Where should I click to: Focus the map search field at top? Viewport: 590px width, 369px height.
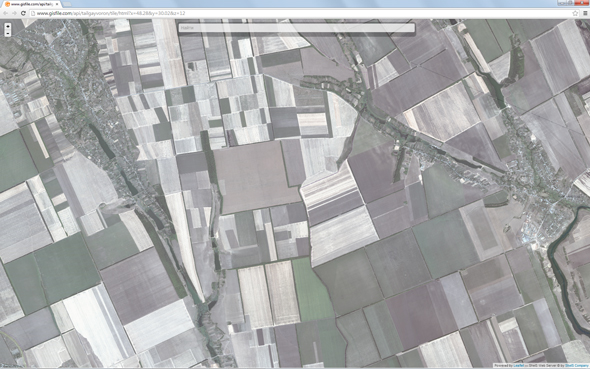pyautogui.click(x=297, y=28)
